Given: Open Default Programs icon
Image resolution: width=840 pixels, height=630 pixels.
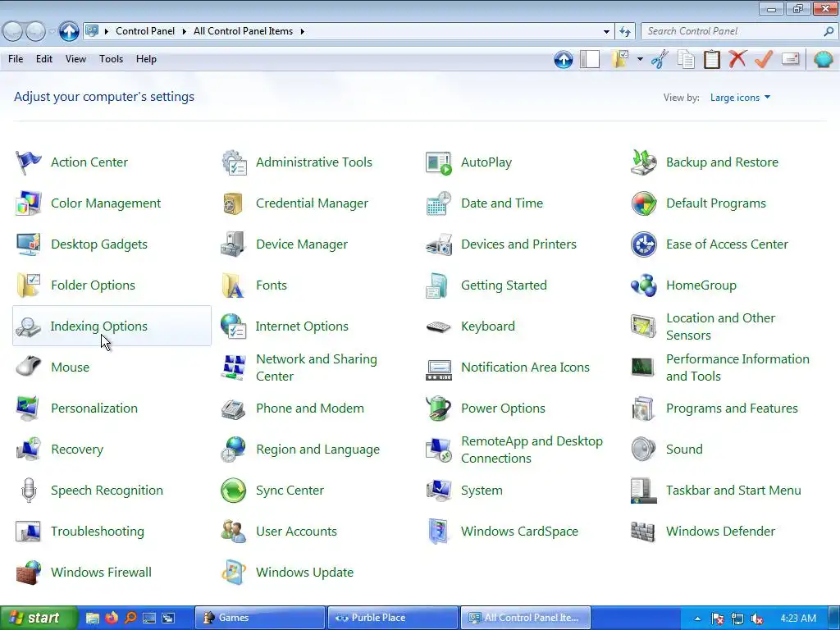Looking at the screenshot, I should tap(643, 203).
